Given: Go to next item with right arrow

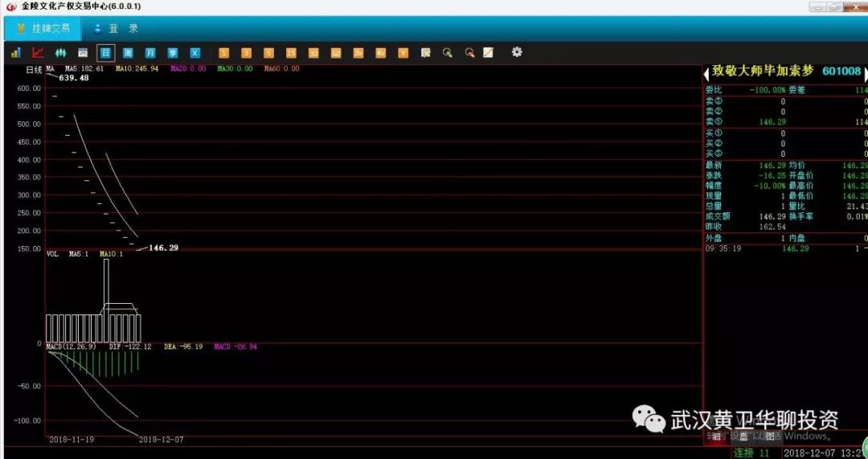Looking at the screenshot, I should [866, 74].
